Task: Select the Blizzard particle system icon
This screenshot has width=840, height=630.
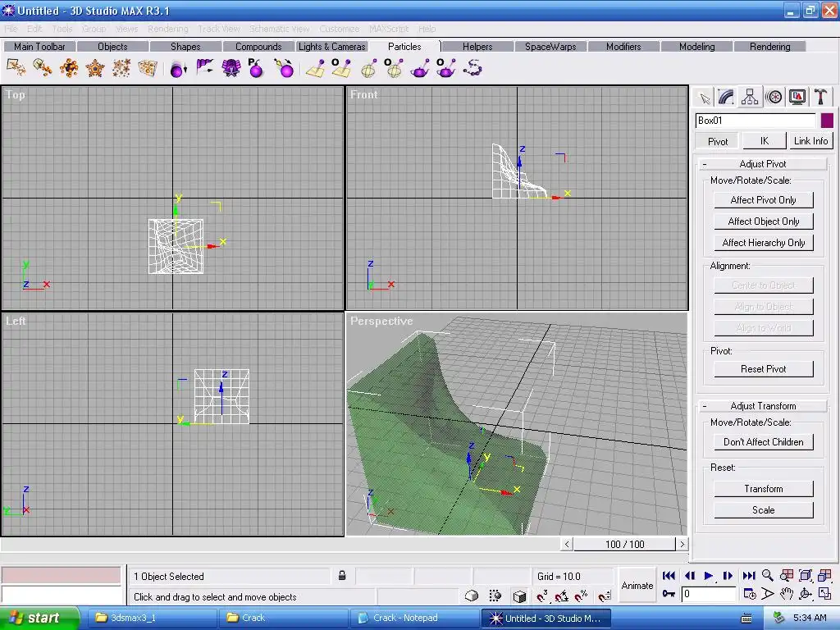Action: coord(69,68)
